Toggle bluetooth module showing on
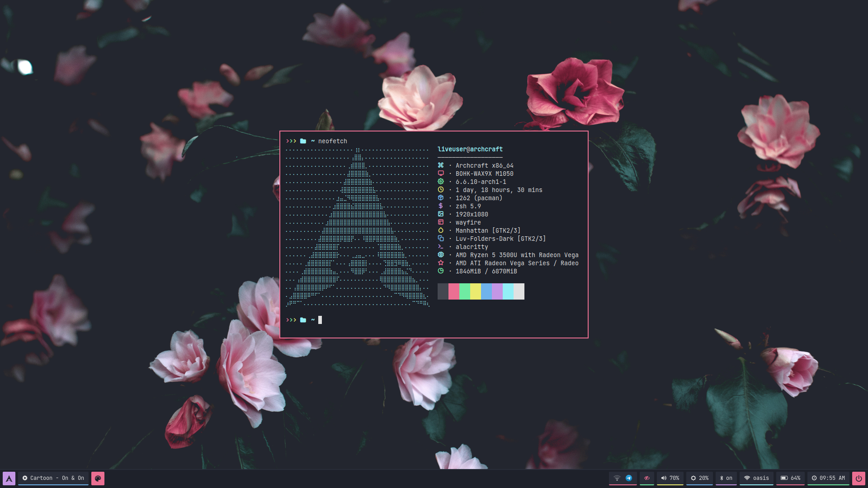This screenshot has width=868, height=488. click(726, 478)
